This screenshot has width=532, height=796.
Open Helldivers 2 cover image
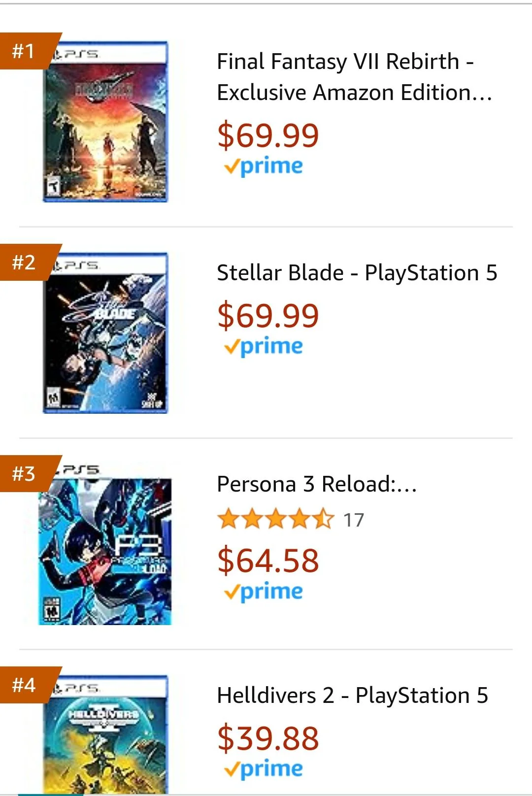tap(105, 734)
